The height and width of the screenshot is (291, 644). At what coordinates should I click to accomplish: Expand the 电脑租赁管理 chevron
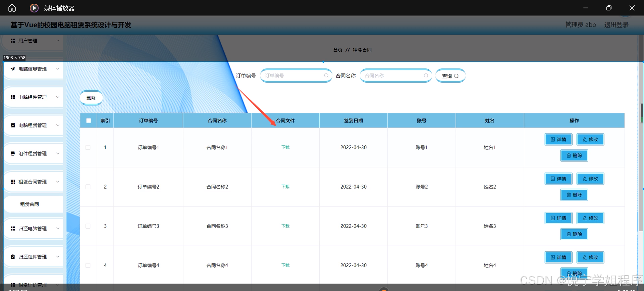coord(58,125)
